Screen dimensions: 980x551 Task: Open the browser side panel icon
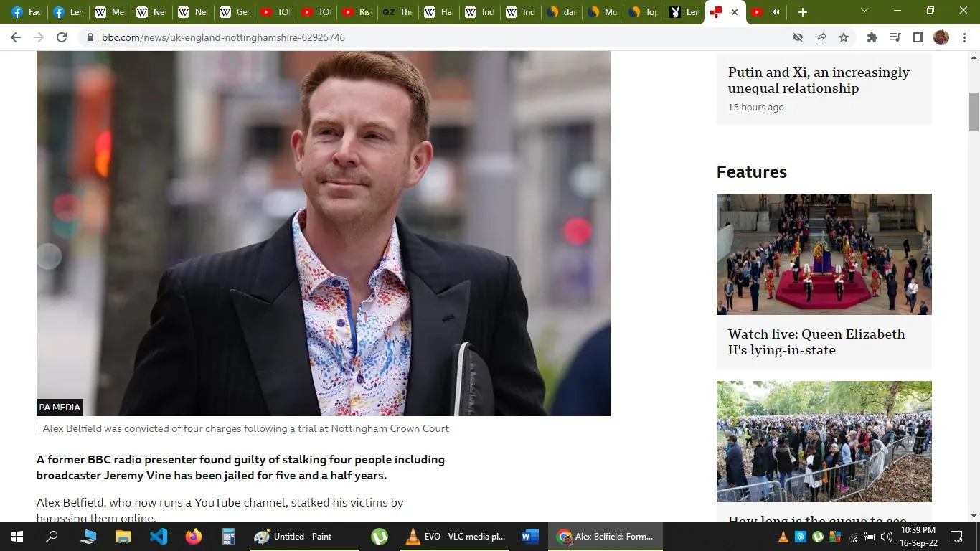[x=918, y=37]
